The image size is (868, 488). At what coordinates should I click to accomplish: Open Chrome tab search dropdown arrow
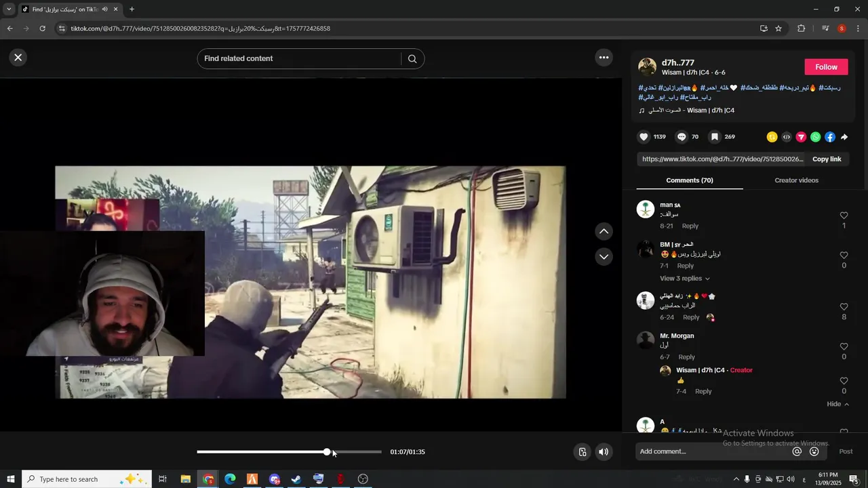(x=9, y=9)
